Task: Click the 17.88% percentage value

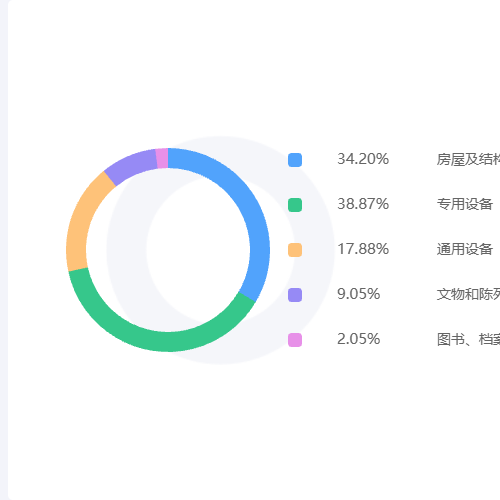Action: pyautogui.click(x=363, y=249)
